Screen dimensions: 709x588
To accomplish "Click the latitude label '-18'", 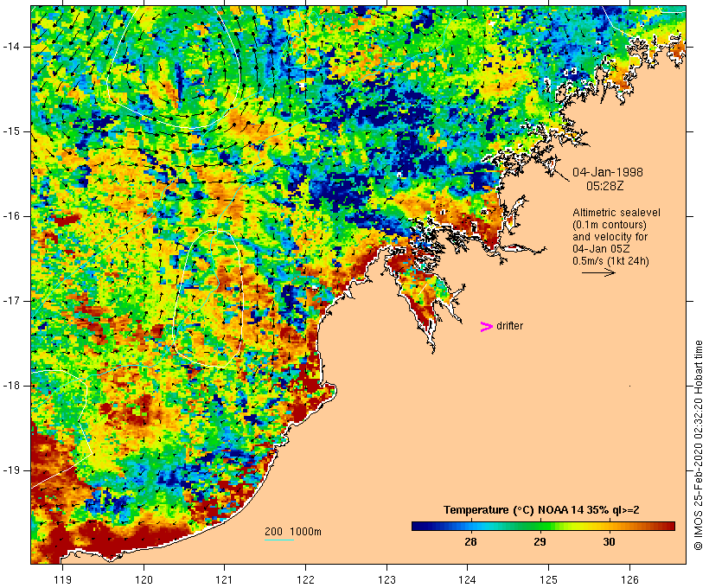I will click(11, 386).
